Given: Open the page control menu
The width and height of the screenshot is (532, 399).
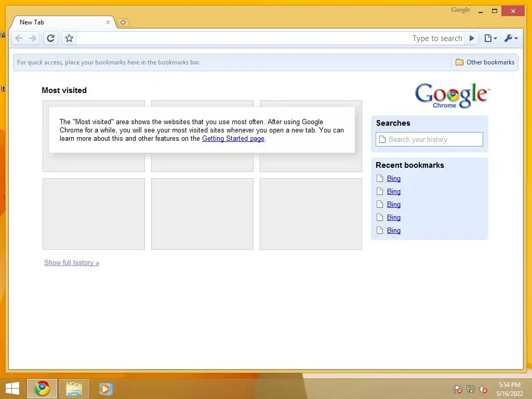Looking at the screenshot, I should point(490,38).
